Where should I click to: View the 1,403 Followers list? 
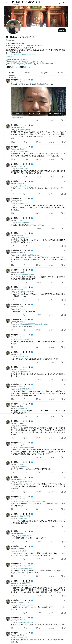coord(24,67)
